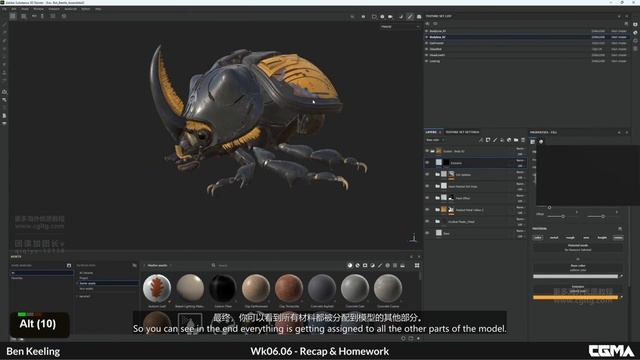Select the Paint brush tool in left toolbar
The height and width of the screenshot is (360, 640).
[x=4, y=25]
